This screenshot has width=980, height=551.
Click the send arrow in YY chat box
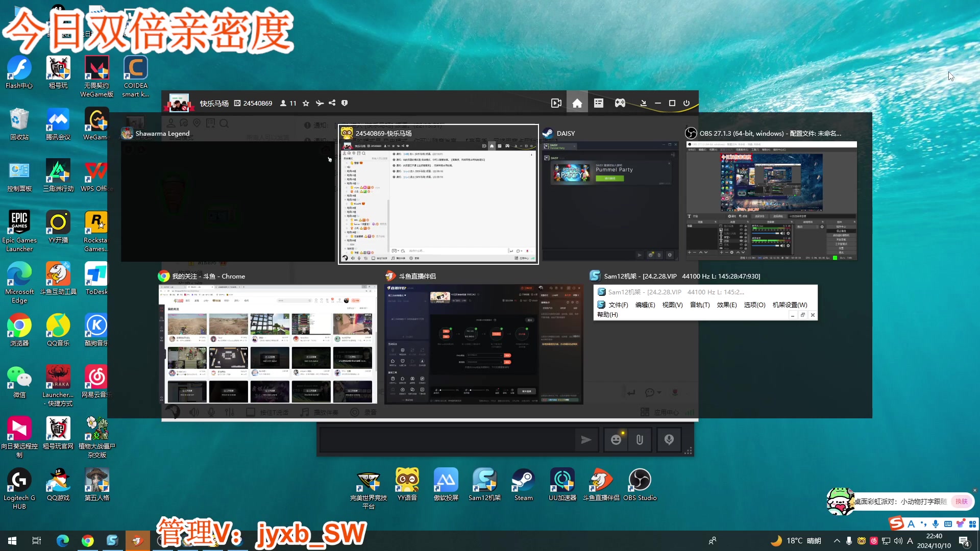(x=586, y=440)
